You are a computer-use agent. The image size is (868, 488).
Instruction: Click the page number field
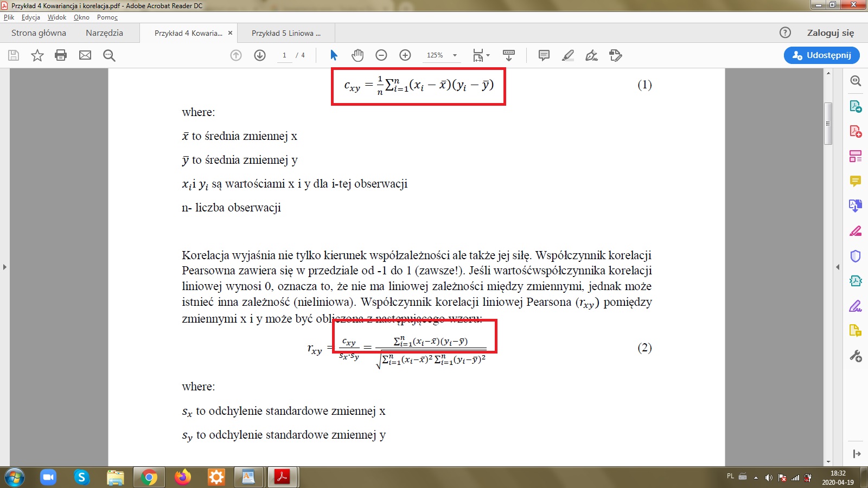[284, 55]
